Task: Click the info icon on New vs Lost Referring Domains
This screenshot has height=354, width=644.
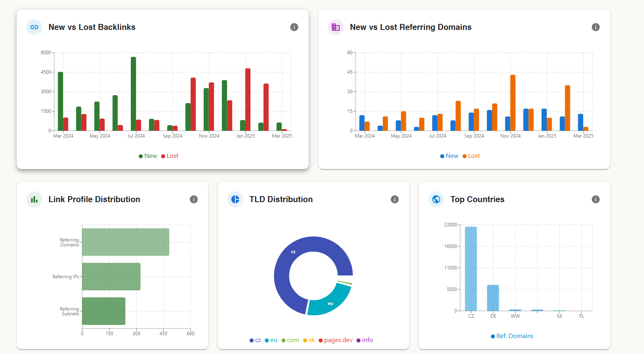Action: pos(596,27)
